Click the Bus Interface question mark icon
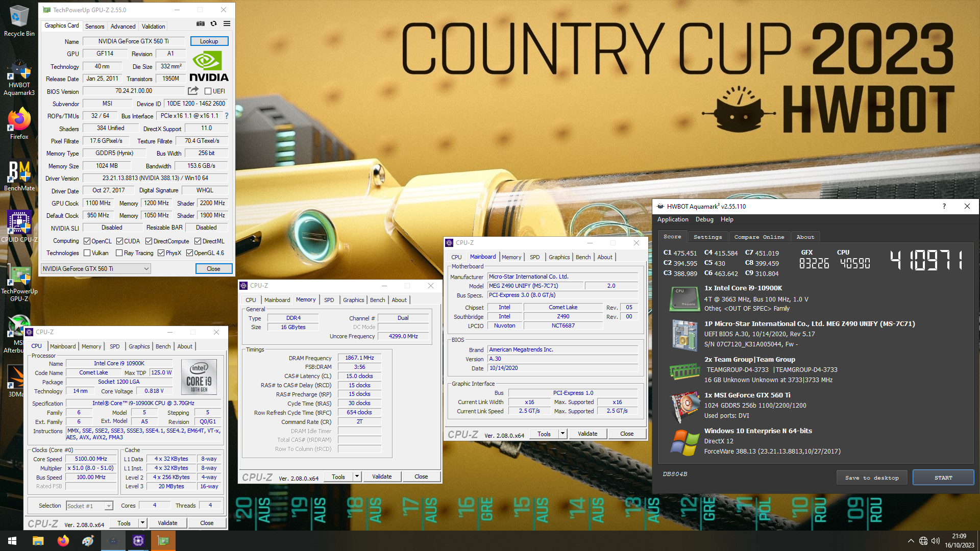980x551 pixels. [x=227, y=116]
